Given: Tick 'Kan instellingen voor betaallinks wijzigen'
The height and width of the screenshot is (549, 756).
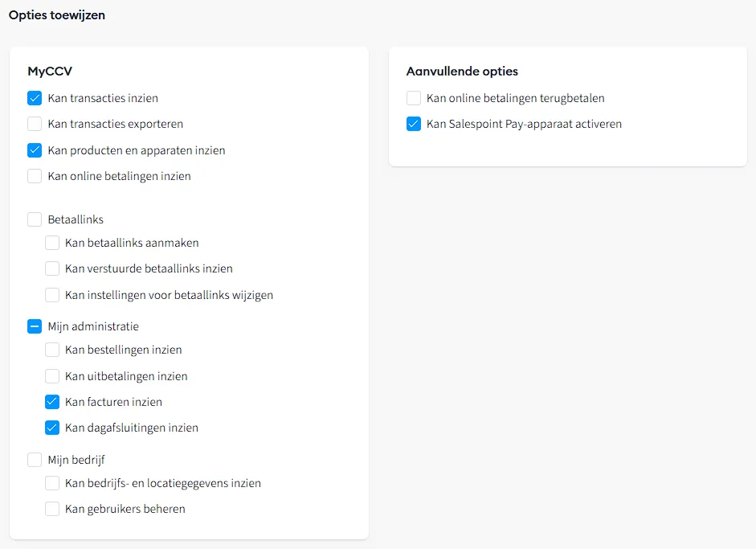Looking at the screenshot, I should tap(52, 295).
